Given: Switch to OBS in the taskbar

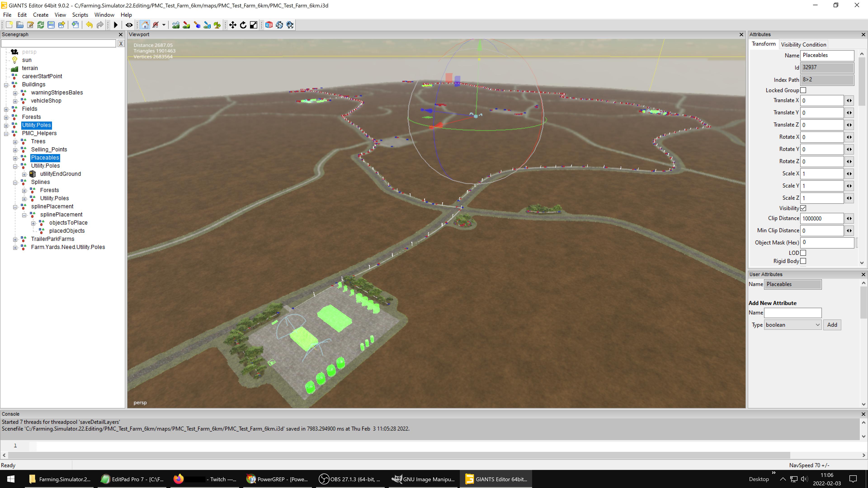Looking at the screenshot, I should (x=350, y=479).
